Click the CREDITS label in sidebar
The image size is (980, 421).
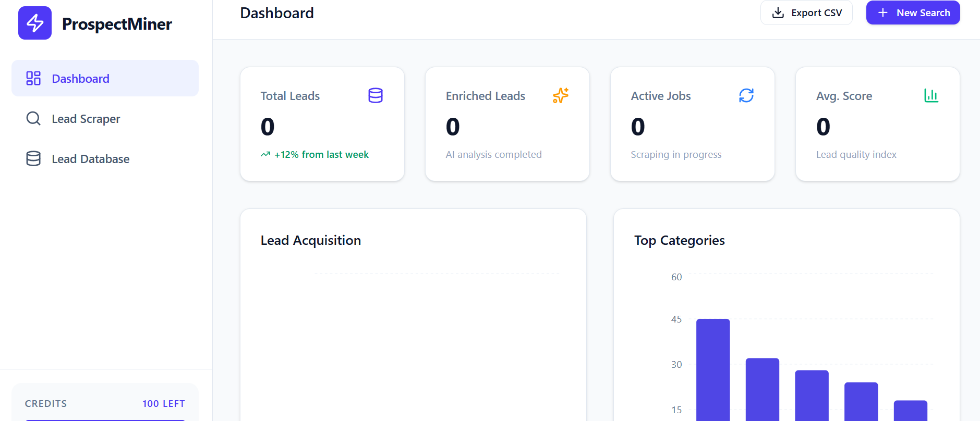[x=46, y=403]
